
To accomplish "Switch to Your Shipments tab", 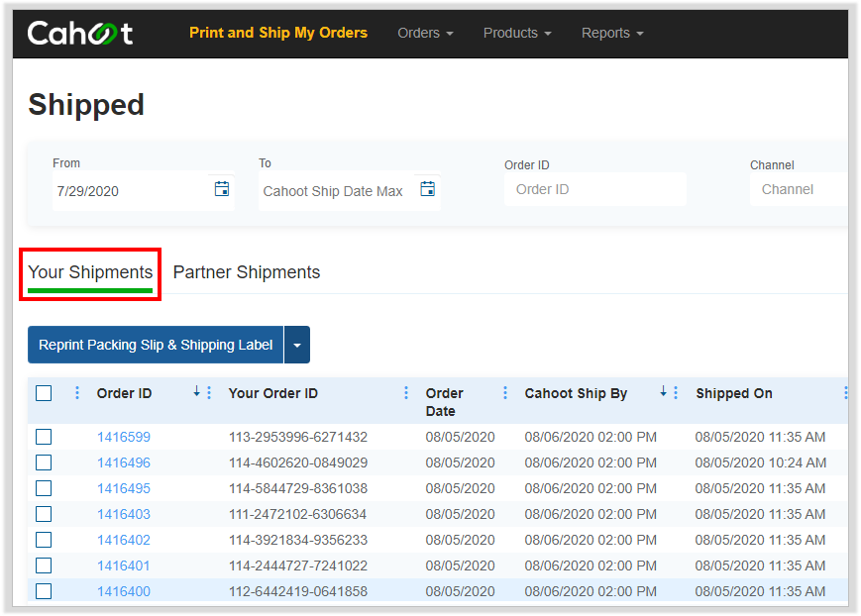I will [90, 272].
